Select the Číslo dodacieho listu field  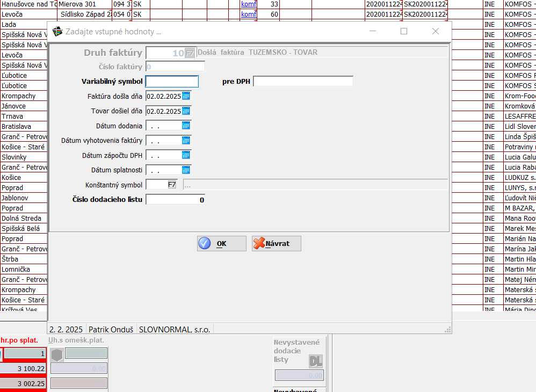[175, 200]
